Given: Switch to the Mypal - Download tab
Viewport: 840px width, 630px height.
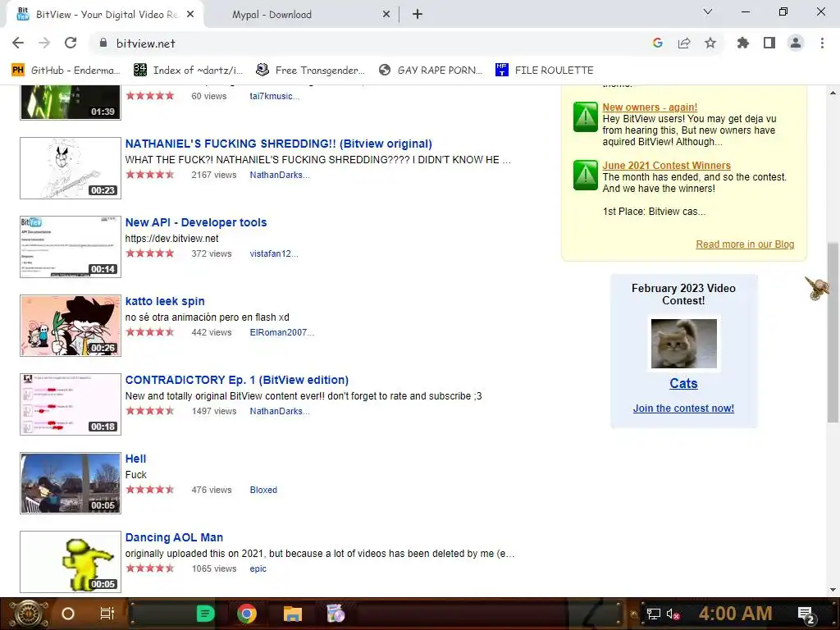Looking at the screenshot, I should pos(302,15).
